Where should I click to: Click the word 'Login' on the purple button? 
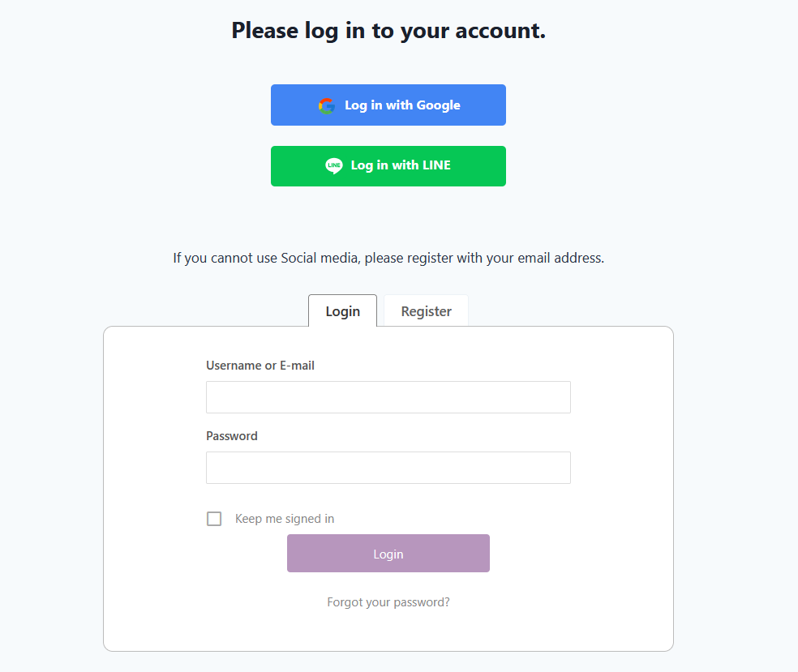click(x=388, y=554)
